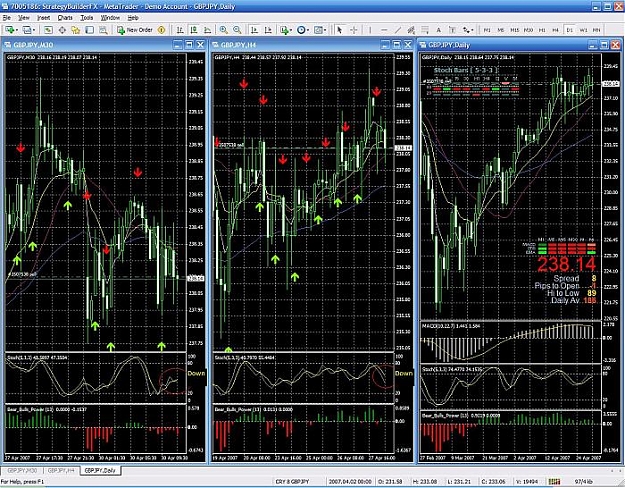This screenshot has height=488, width=625.
Task: Switch to Line Chart display
Action: [x=207, y=30]
